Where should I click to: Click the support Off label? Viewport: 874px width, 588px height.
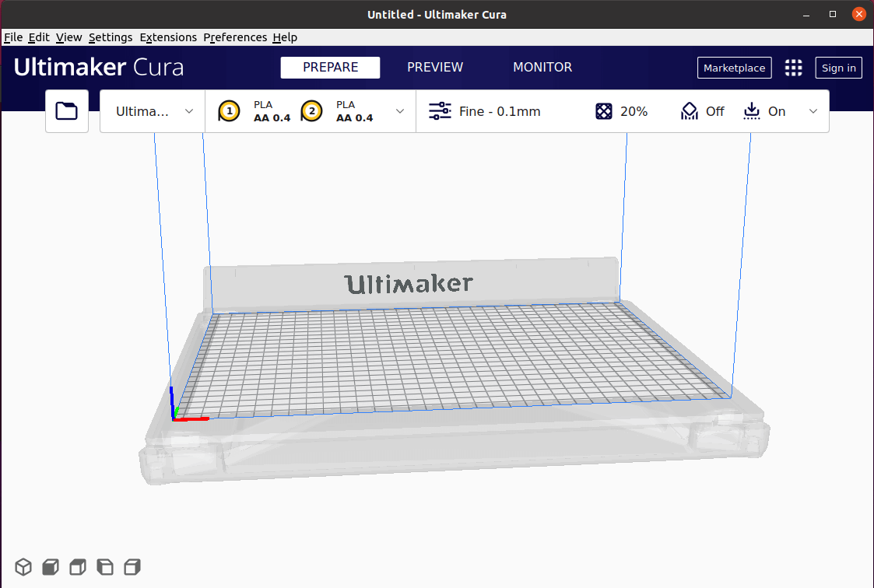click(x=715, y=111)
